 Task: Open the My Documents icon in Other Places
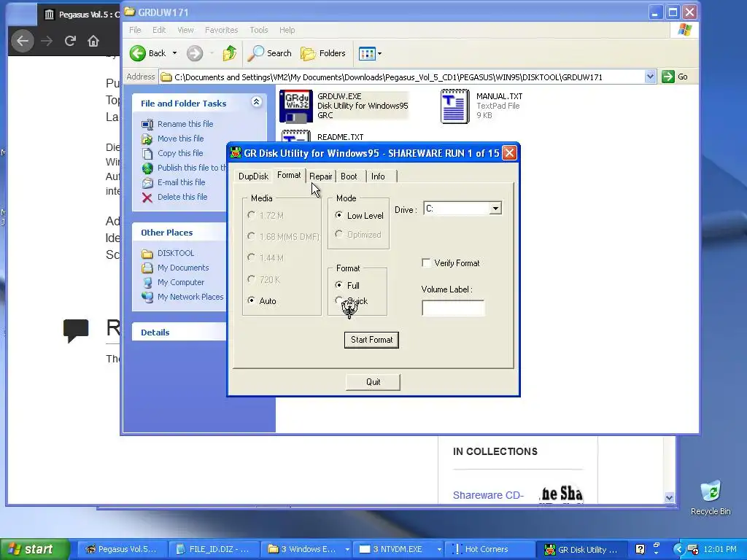(147, 268)
